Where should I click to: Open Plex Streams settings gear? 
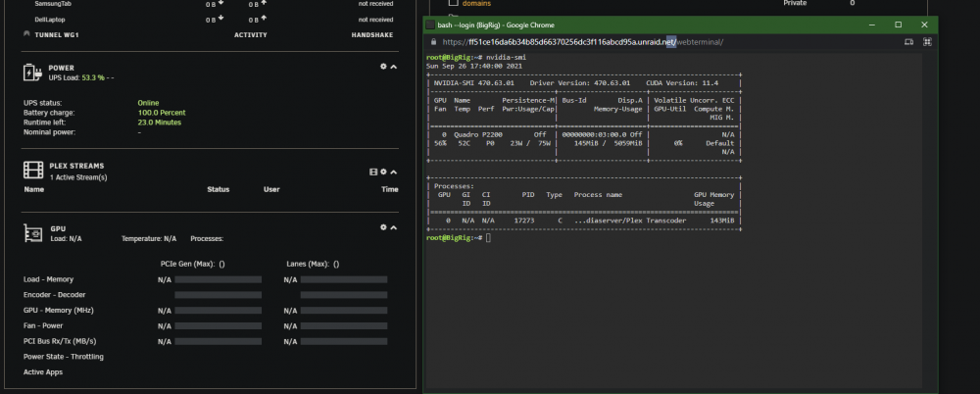[x=384, y=172]
